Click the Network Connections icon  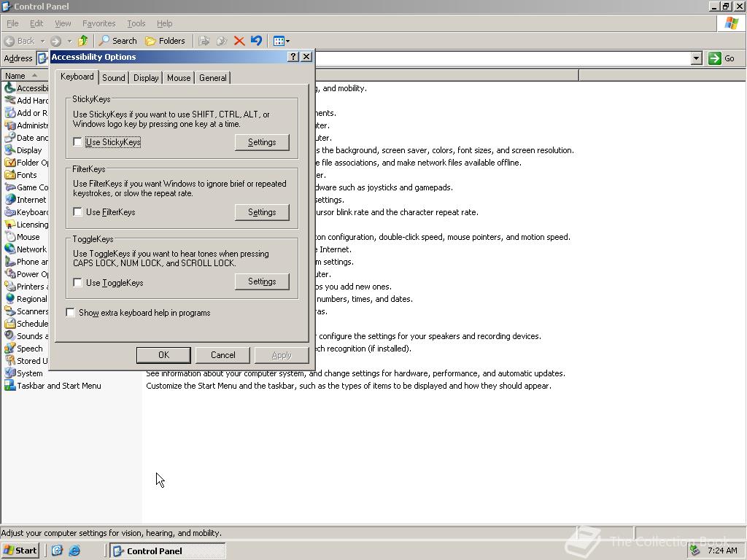[x=9, y=249]
